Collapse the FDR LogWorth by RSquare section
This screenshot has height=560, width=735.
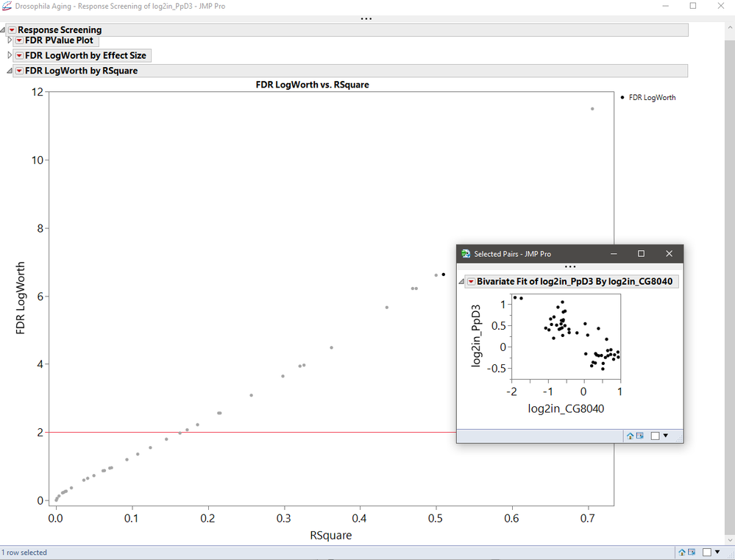pyautogui.click(x=8, y=70)
